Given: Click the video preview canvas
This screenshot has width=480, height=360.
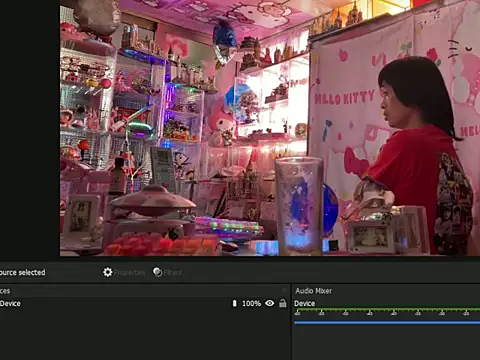Looking at the screenshot, I should [270, 128].
